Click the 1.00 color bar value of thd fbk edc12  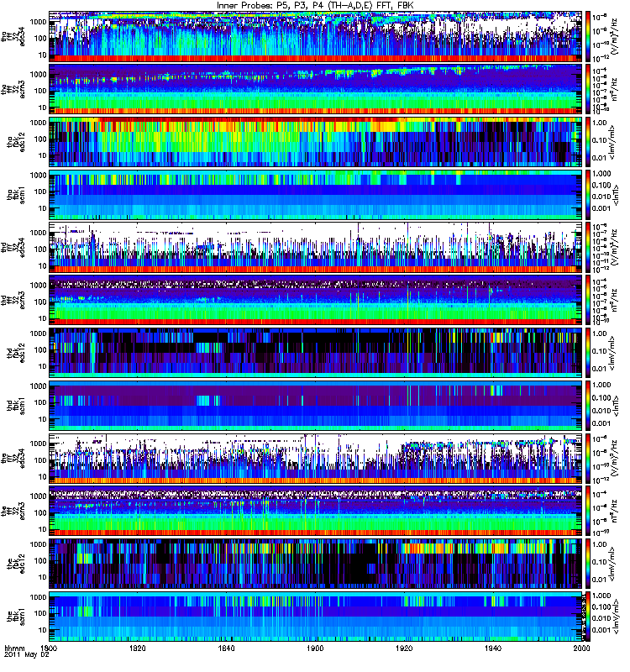[x=599, y=333]
